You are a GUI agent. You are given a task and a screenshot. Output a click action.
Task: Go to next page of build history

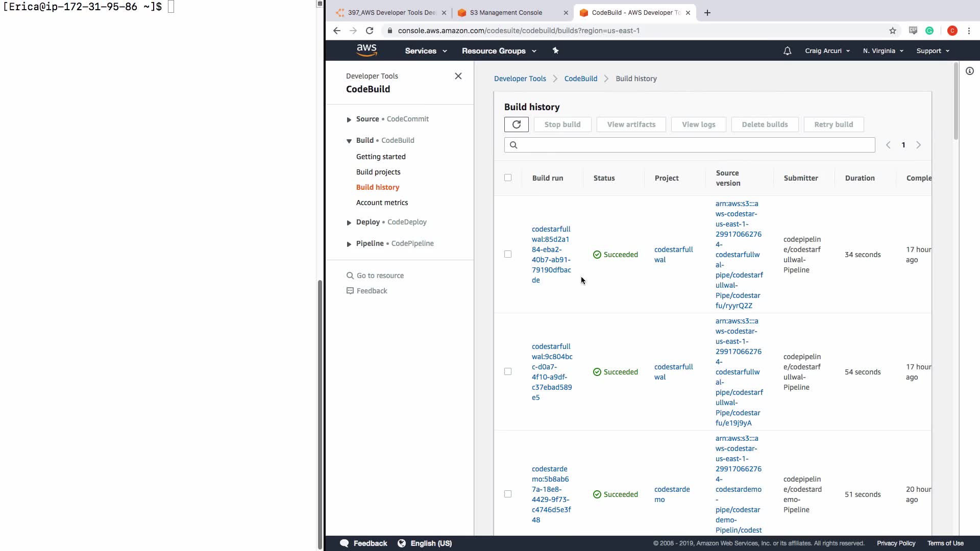click(x=918, y=145)
